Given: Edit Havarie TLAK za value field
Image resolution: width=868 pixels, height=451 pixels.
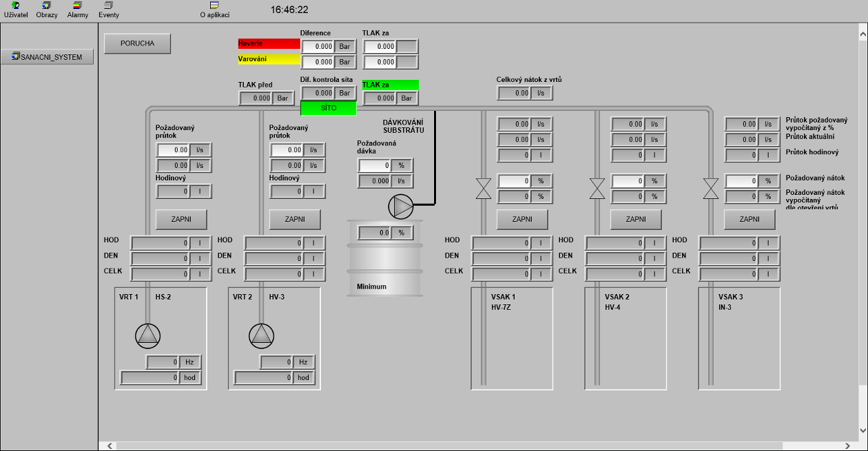Looking at the screenshot, I should click(380, 47).
